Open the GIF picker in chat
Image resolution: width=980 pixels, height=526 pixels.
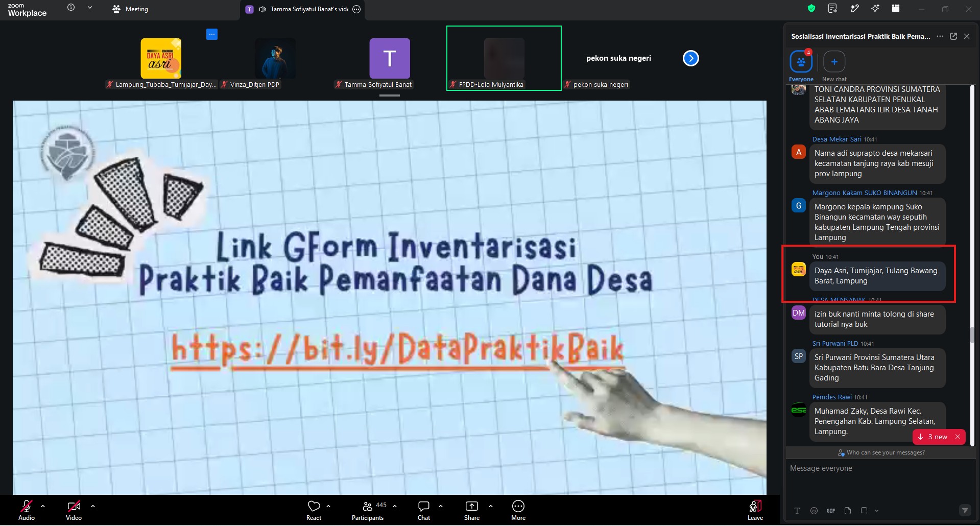[831, 511]
